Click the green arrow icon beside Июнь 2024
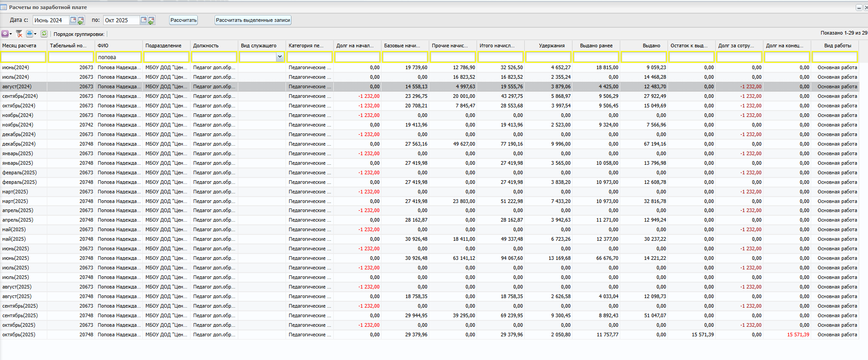The height and width of the screenshot is (360, 868). pyautogui.click(x=80, y=20)
